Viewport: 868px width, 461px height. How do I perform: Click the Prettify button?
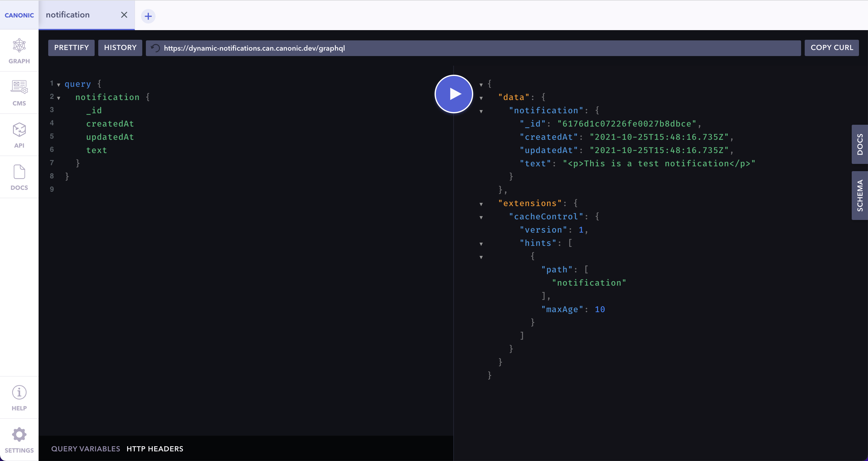tap(71, 48)
